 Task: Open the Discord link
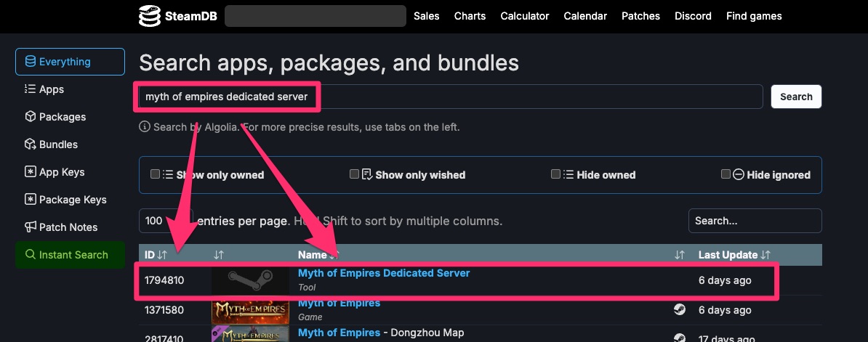click(693, 16)
